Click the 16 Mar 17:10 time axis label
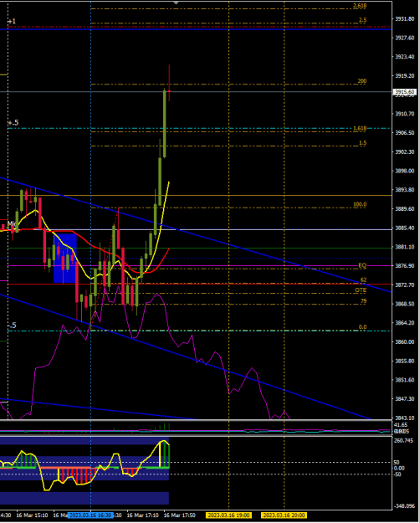This screenshot has width=420, height=523. click(x=142, y=515)
